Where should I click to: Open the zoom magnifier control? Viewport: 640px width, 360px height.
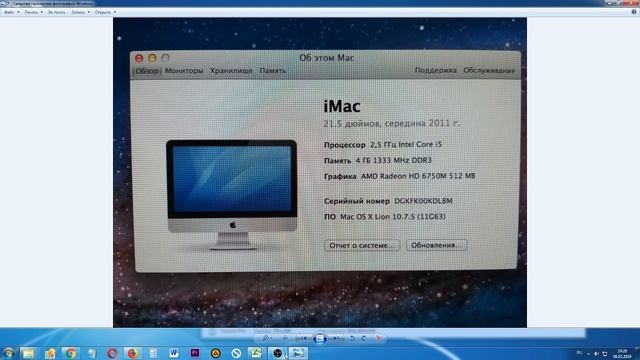(x=267, y=338)
